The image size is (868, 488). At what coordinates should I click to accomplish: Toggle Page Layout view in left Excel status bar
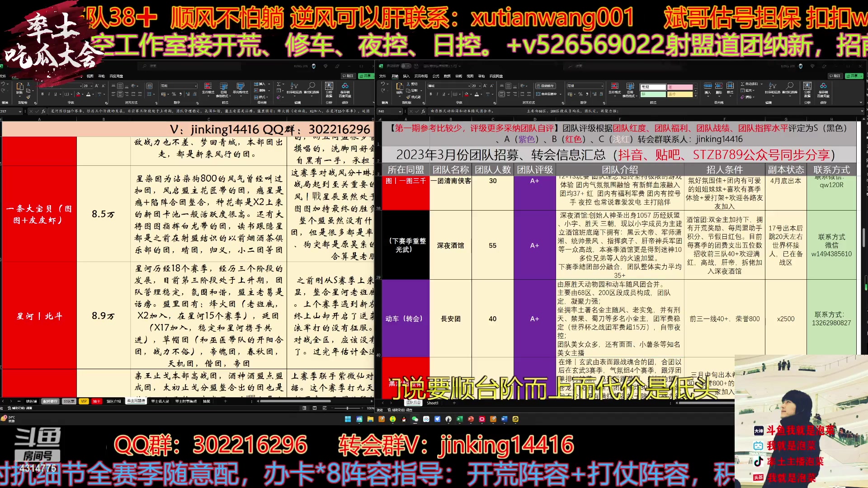315,408
